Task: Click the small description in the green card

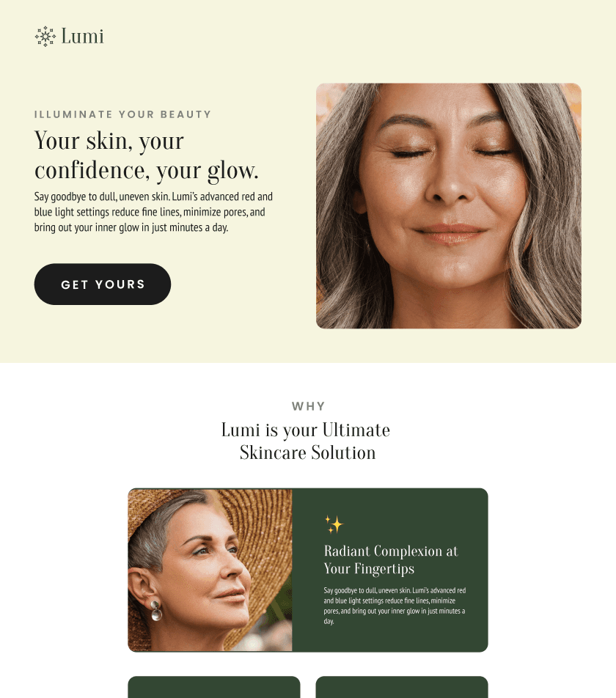Action: click(x=395, y=606)
